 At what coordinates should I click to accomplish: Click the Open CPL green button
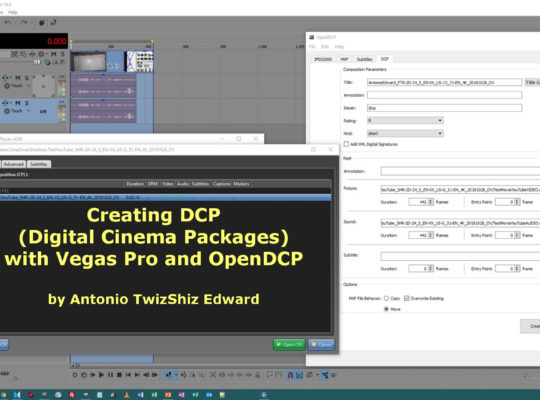pos(289,345)
